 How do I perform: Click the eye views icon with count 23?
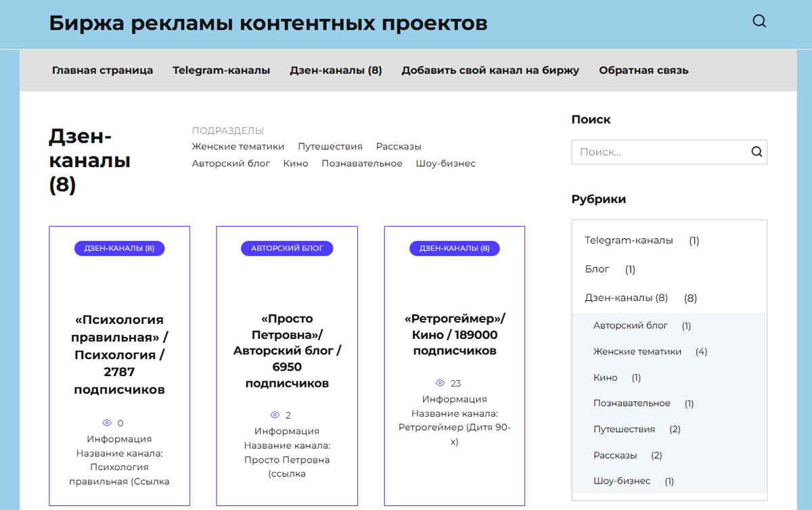pyautogui.click(x=440, y=383)
